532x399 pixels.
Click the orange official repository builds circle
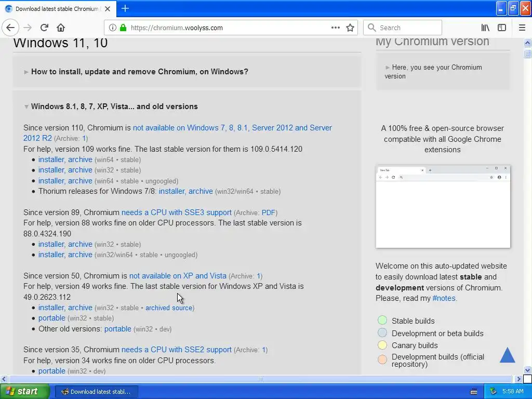click(x=382, y=360)
